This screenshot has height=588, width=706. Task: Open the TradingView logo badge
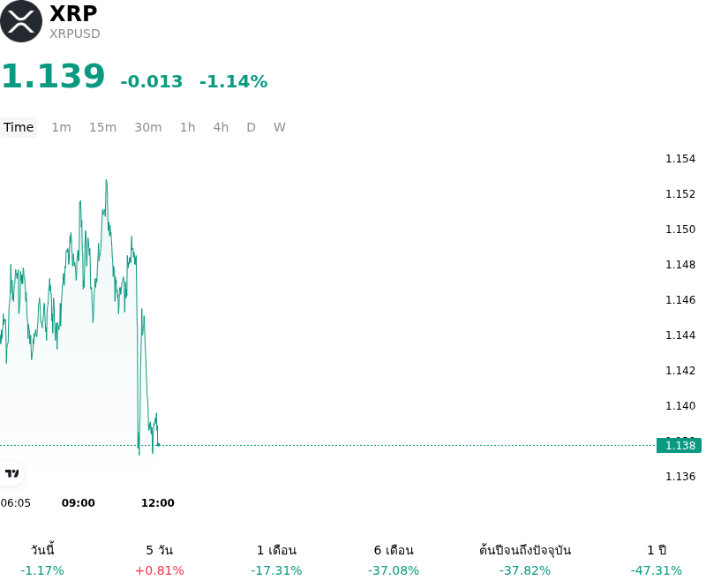point(11,473)
